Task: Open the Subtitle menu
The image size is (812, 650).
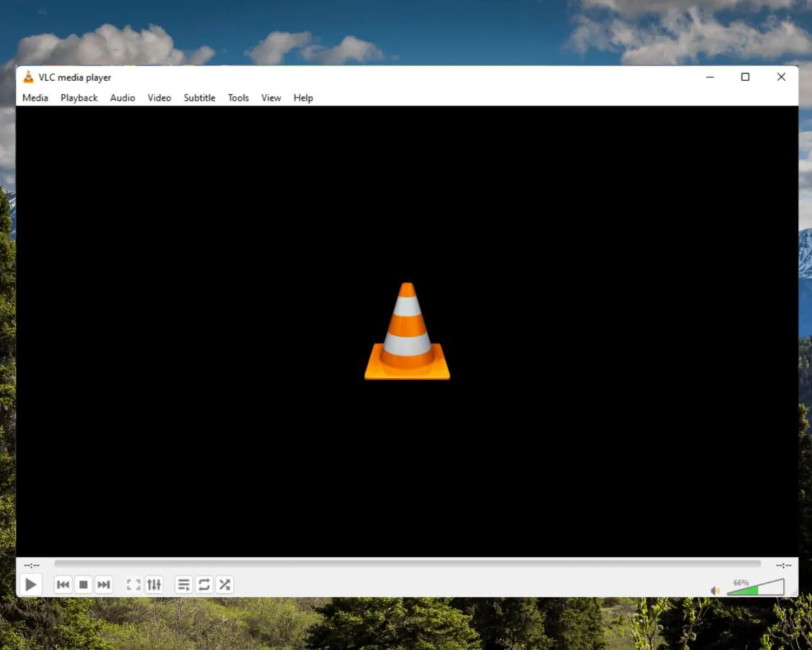Action: point(199,97)
